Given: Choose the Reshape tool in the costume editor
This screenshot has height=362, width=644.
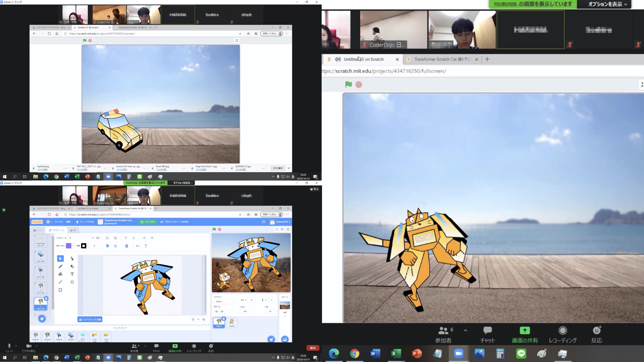Looking at the screenshot, I should 72,258.
